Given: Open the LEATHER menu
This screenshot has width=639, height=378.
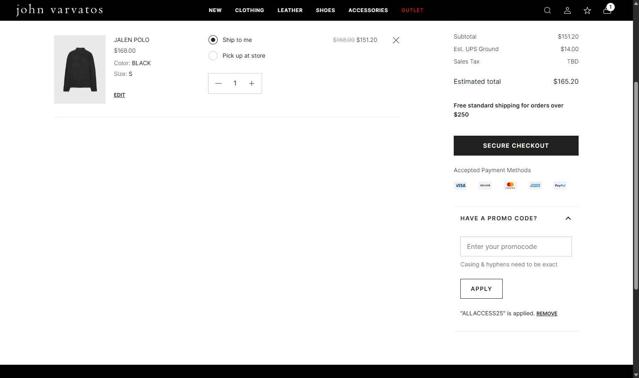Looking at the screenshot, I should click(290, 10).
